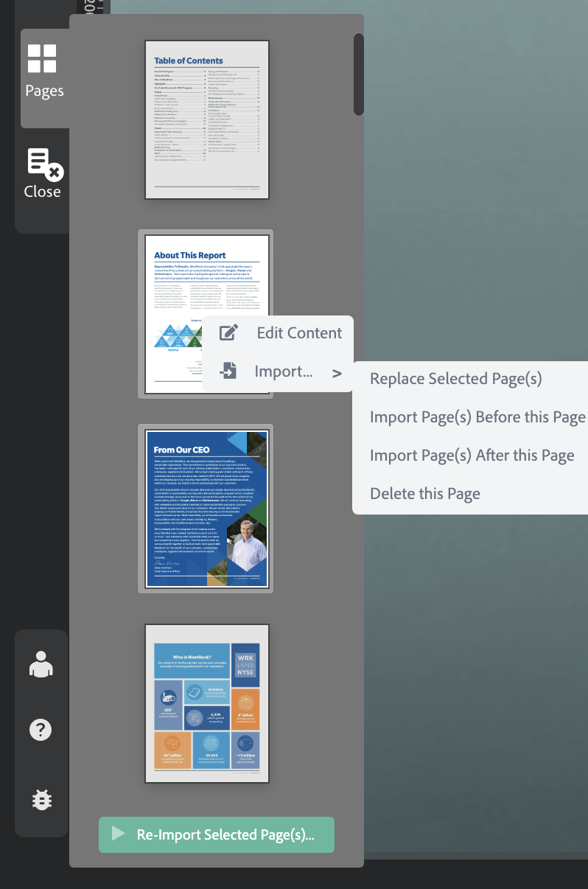Click the pages panel vertical scrollbar

pos(359,74)
